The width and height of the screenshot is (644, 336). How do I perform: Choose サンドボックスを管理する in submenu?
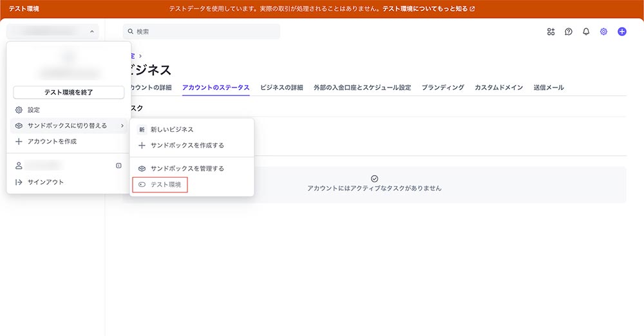pos(191,169)
